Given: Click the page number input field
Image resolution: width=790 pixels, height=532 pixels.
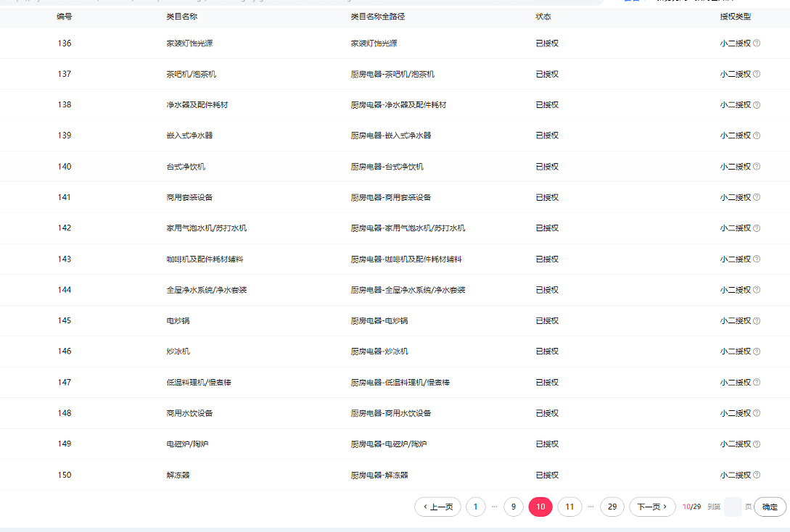Looking at the screenshot, I should (x=733, y=507).
